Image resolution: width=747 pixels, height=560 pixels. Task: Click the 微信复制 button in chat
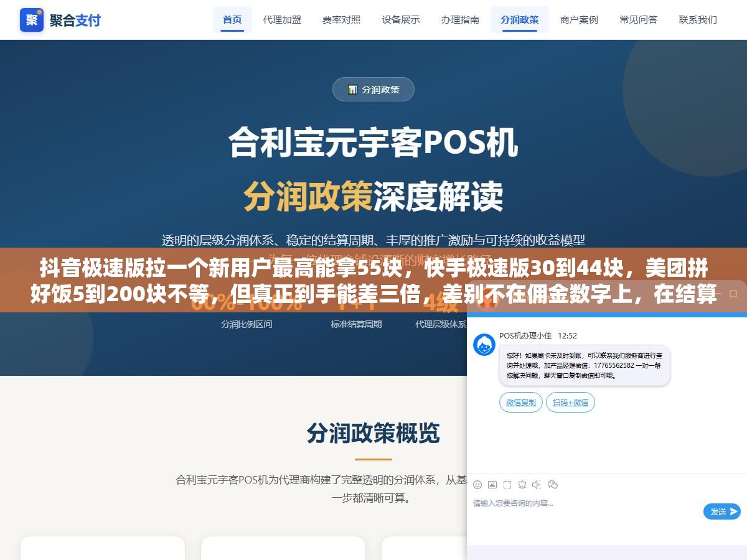click(x=521, y=402)
